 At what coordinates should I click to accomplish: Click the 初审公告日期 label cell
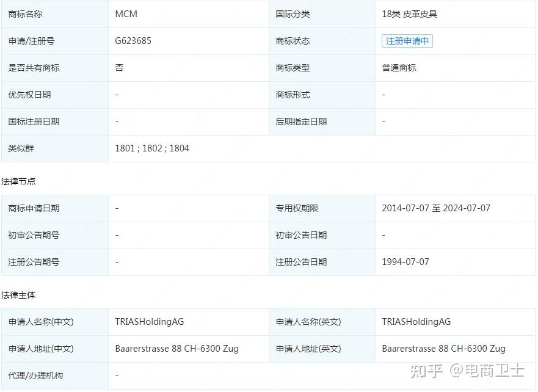coord(322,235)
